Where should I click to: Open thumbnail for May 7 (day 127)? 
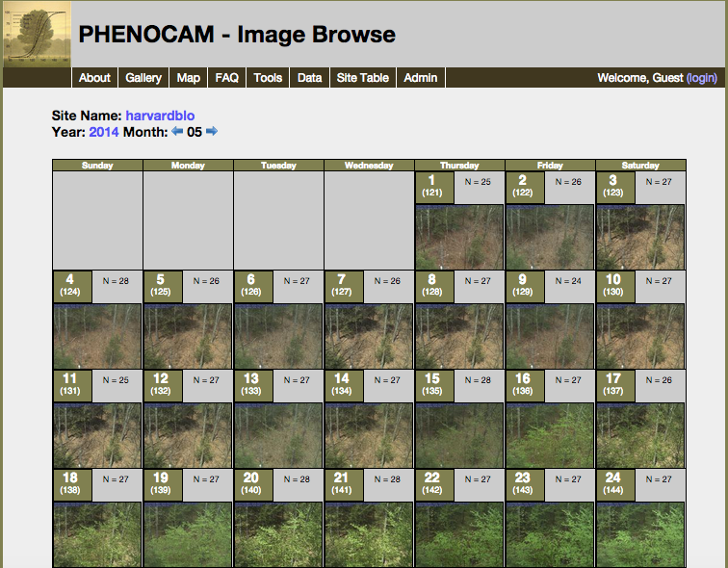369,336
